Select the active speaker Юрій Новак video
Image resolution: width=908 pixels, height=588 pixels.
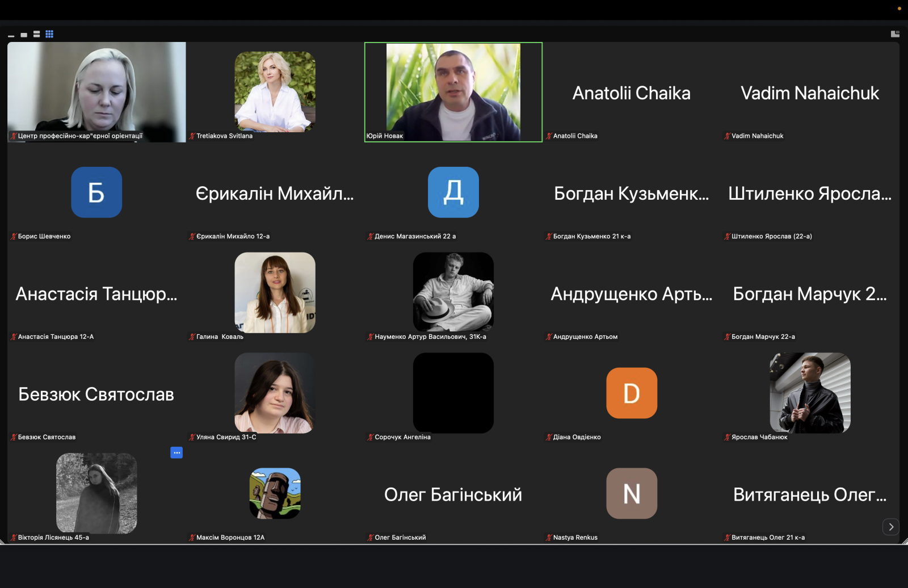[453, 92]
